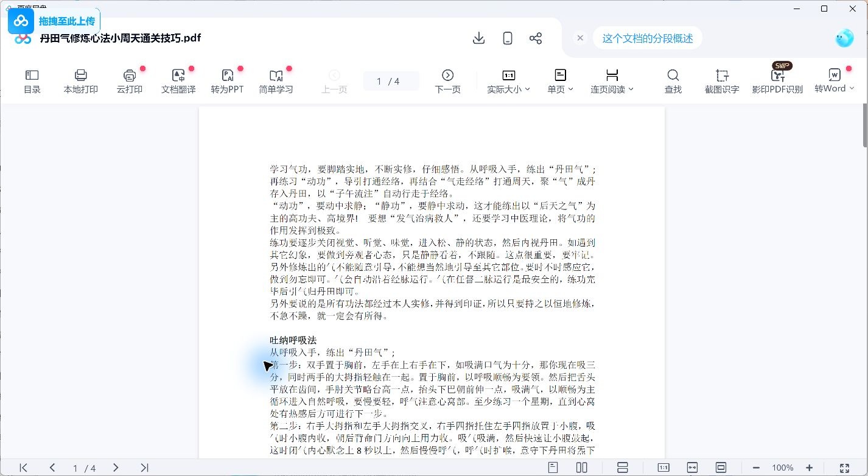This screenshot has height=476, width=868.
Task: Click the 本地打印 local print icon
Action: [x=80, y=82]
